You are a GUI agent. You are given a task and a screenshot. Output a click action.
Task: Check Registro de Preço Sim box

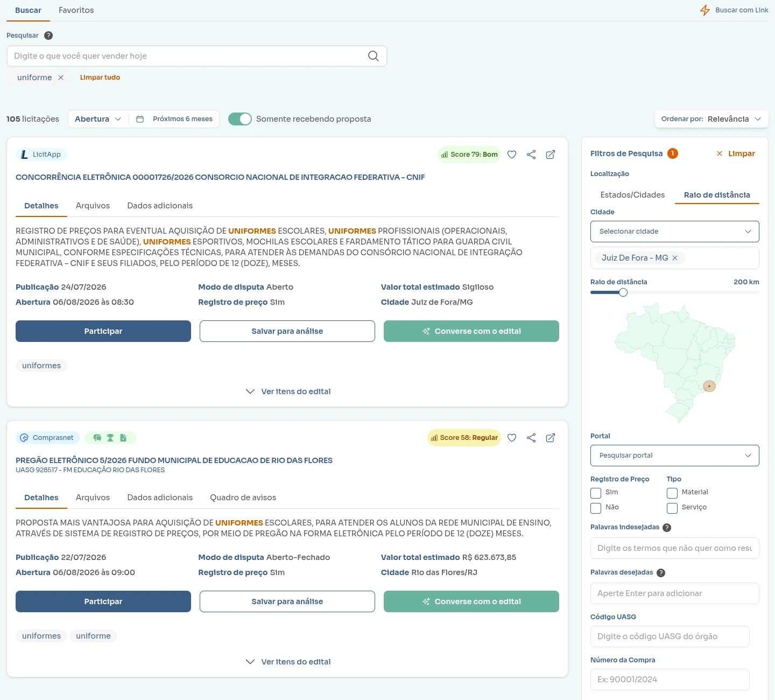[596, 493]
